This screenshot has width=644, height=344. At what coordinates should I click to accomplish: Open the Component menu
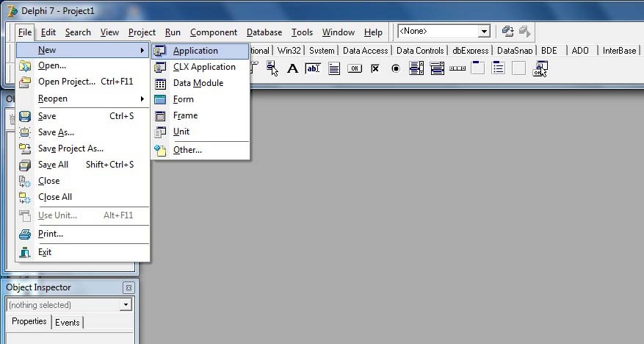pyautogui.click(x=214, y=32)
